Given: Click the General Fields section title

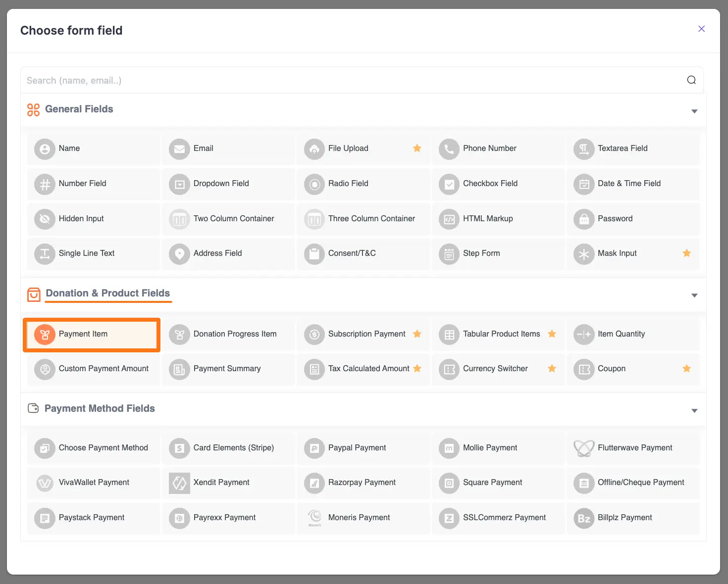Looking at the screenshot, I should point(79,109).
